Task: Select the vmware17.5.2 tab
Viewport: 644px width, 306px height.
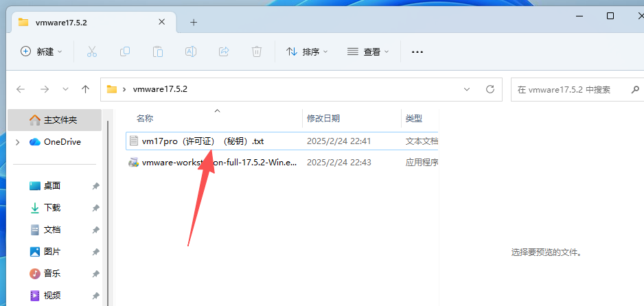Action: [95, 22]
